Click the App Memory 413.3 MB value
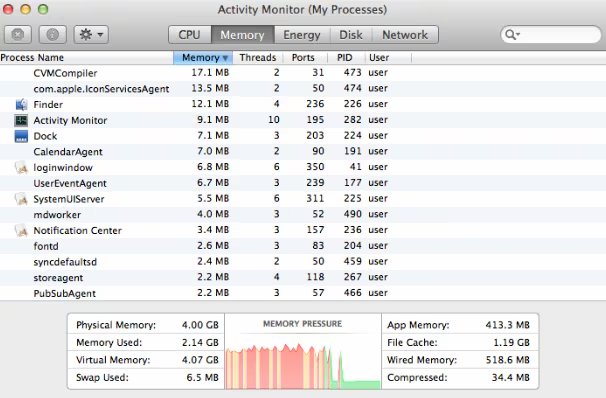Screen dimensions: 606x398 [507, 325]
